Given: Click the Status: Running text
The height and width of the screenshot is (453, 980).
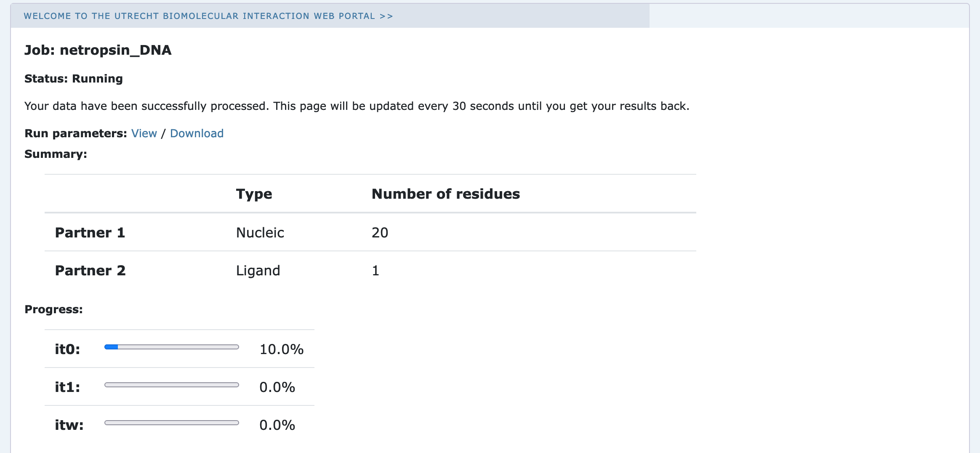Looking at the screenshot, I should [74, 79].
